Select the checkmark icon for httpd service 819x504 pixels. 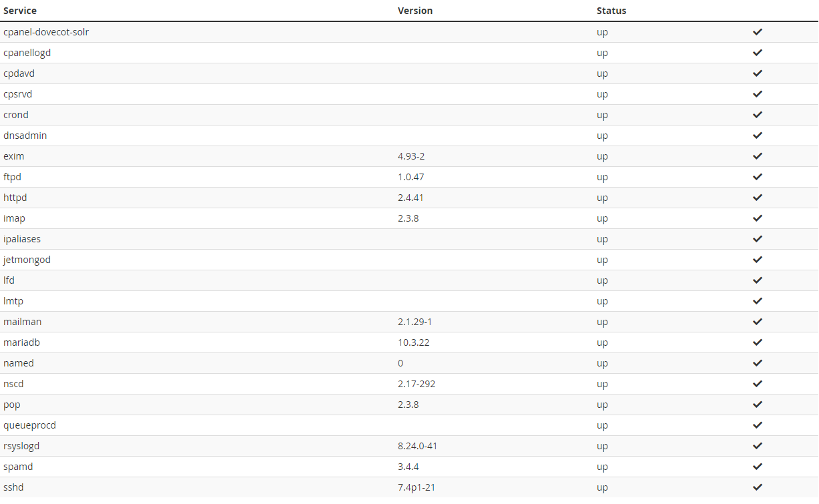tap(758, 197)
